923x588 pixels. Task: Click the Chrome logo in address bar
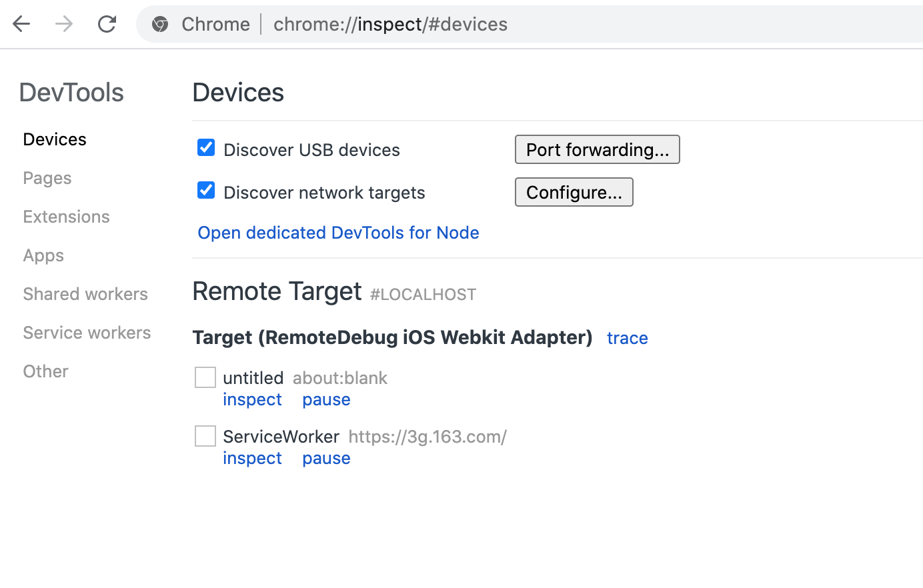click(160, 25)
